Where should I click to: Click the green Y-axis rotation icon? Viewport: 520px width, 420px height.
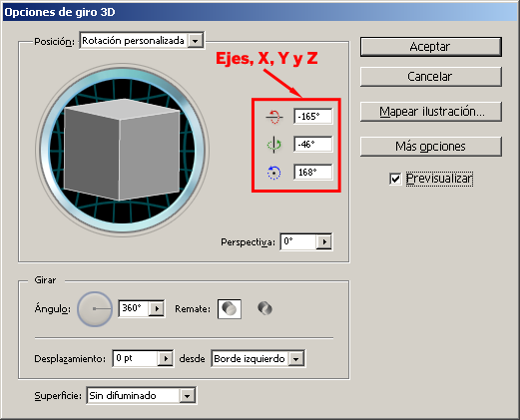pos(274,145)
